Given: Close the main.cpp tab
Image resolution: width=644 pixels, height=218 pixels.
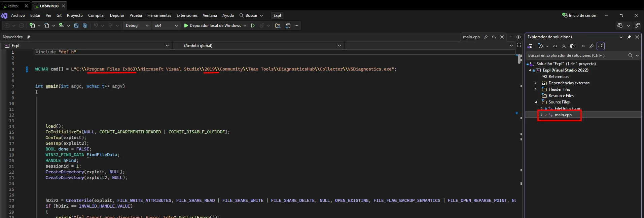Looking at the screenshot, I should tap(502, 37).
